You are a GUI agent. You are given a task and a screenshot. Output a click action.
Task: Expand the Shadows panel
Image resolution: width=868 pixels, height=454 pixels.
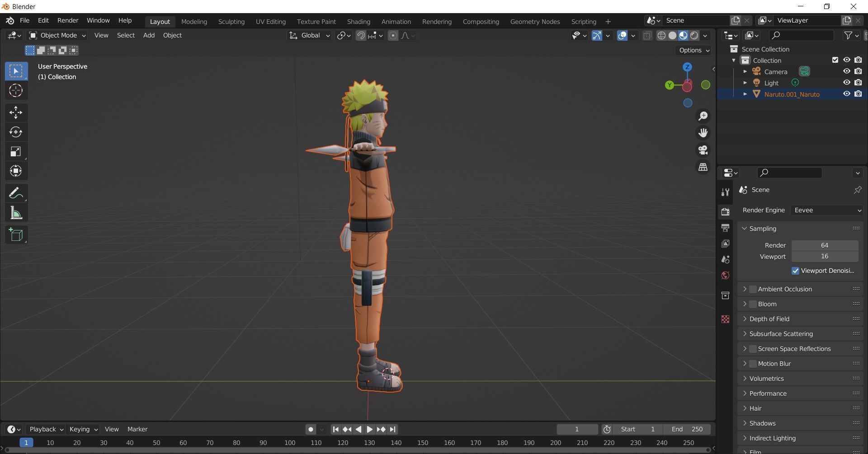click(744, 423)
